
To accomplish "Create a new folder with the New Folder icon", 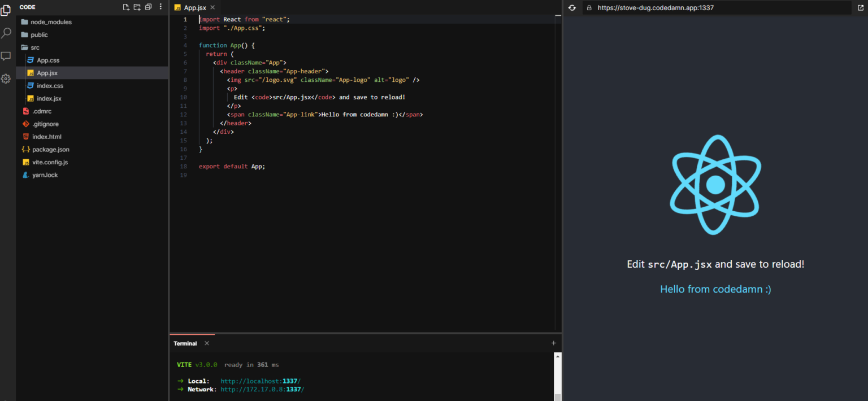I will tap(137, 7).
